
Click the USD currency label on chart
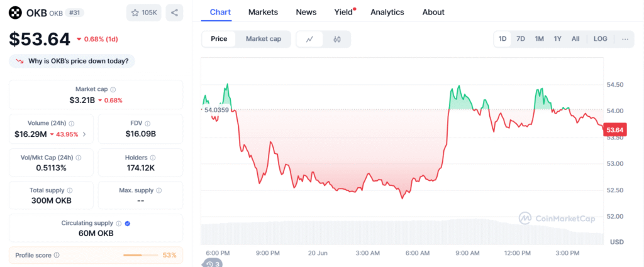click(x=617, y=242)
